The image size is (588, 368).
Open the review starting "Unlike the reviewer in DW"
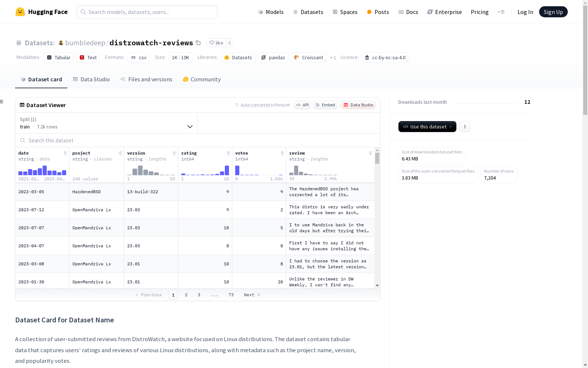[x=330, y=281]
